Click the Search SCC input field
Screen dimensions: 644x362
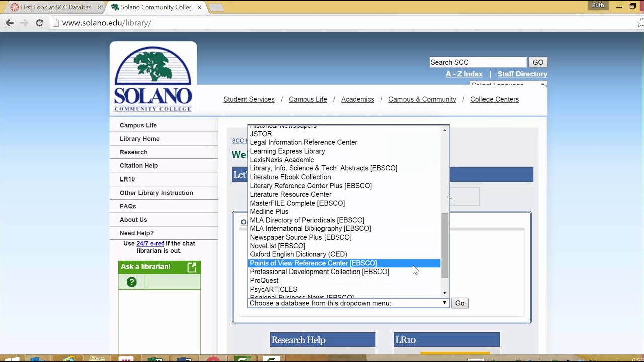[477, 62]
